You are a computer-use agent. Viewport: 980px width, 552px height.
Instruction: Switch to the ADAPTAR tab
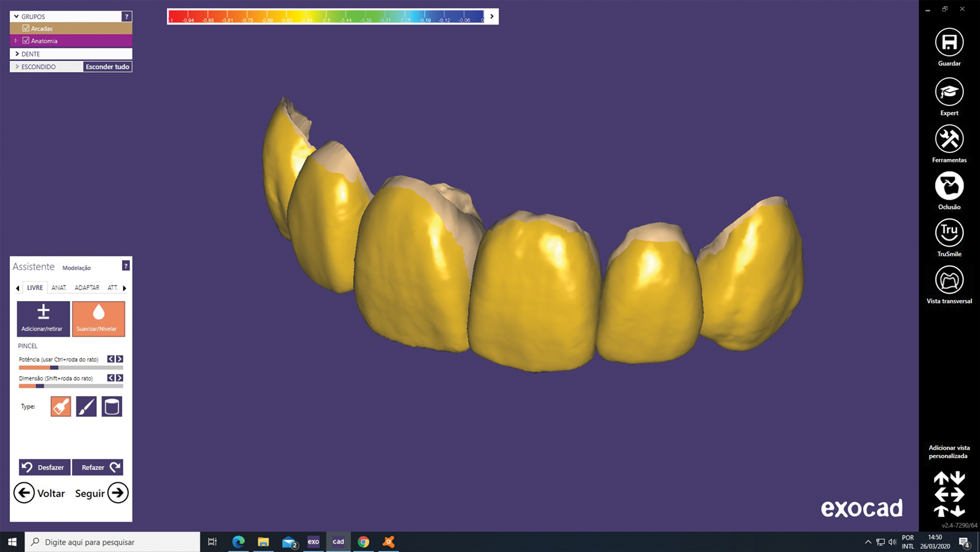(87, 288)
